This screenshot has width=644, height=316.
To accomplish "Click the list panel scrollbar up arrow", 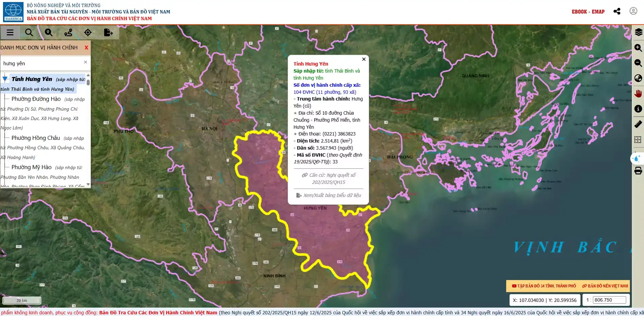I will 88,75.
